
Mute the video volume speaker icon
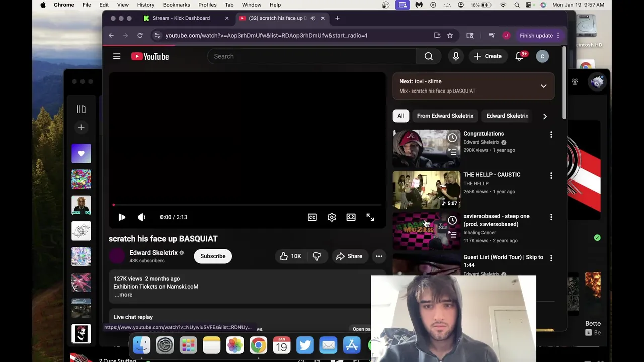coord(141,217)
